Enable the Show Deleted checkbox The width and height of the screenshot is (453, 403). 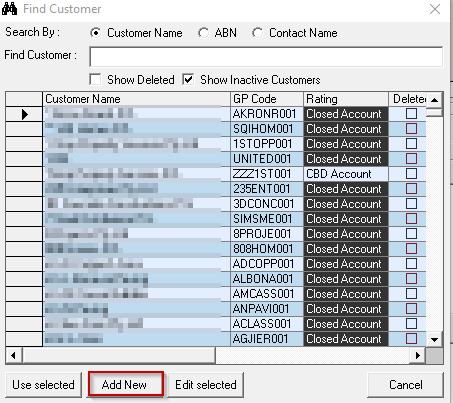(95, 80)
